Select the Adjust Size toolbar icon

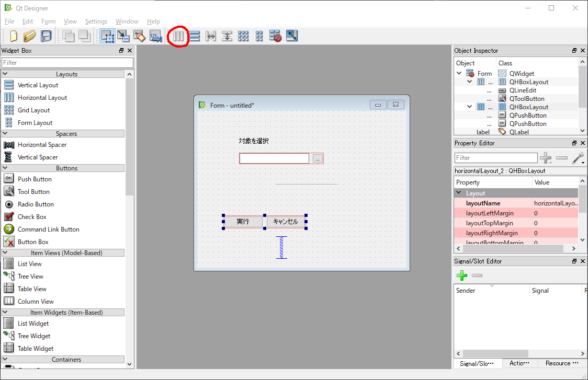[x=292, y=36]
